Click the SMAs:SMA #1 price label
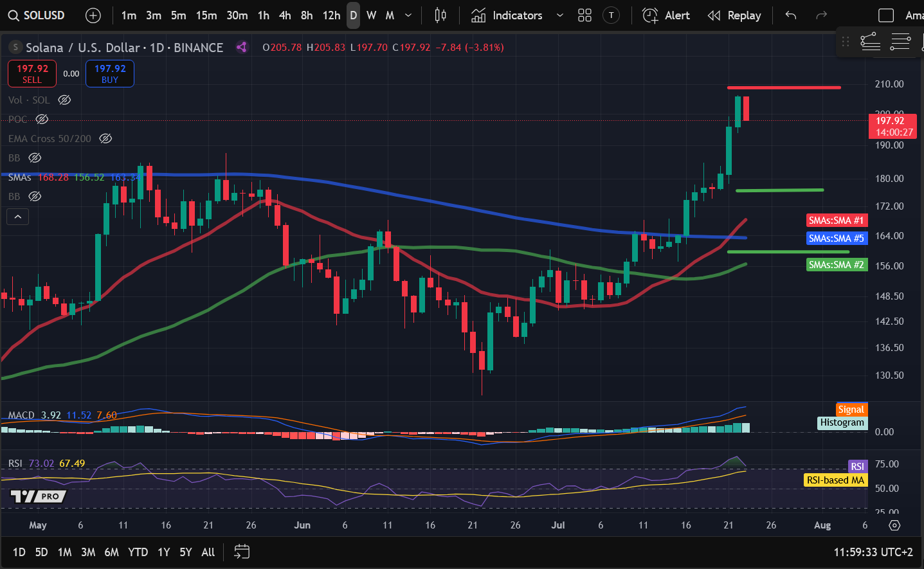The height and width of the screenshot is (569, 924). (837, 221)
